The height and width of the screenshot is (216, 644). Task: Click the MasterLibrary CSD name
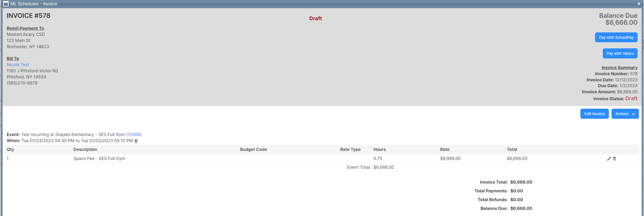(x=26, y=35)
